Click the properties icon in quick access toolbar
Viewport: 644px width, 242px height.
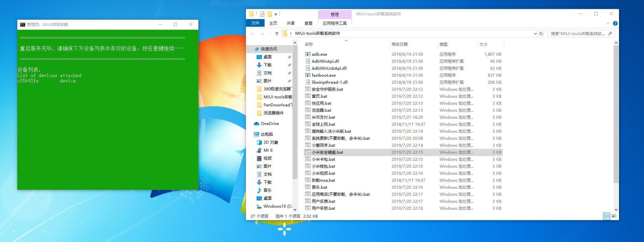coord(262,14)
